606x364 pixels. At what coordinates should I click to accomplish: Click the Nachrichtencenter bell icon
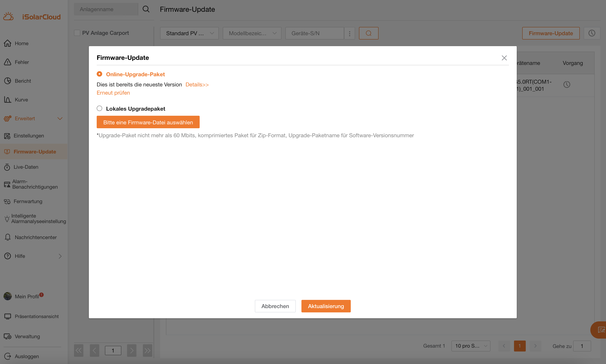tap(8, 237)
